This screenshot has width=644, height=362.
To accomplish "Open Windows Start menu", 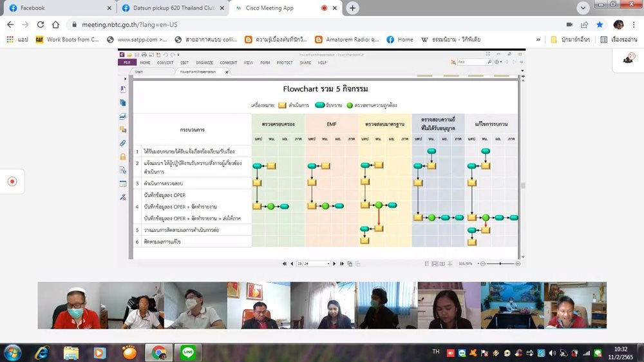I will [x=12, y=352].
